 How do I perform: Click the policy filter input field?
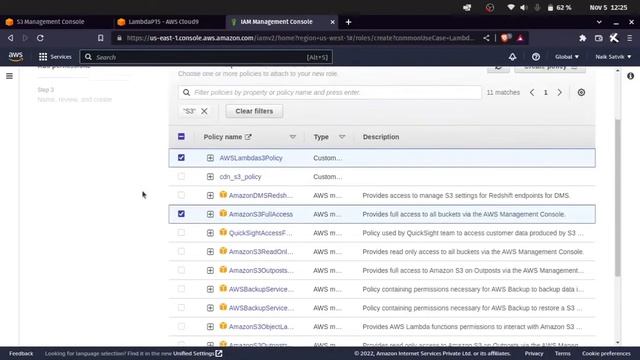tap(330, 92)
